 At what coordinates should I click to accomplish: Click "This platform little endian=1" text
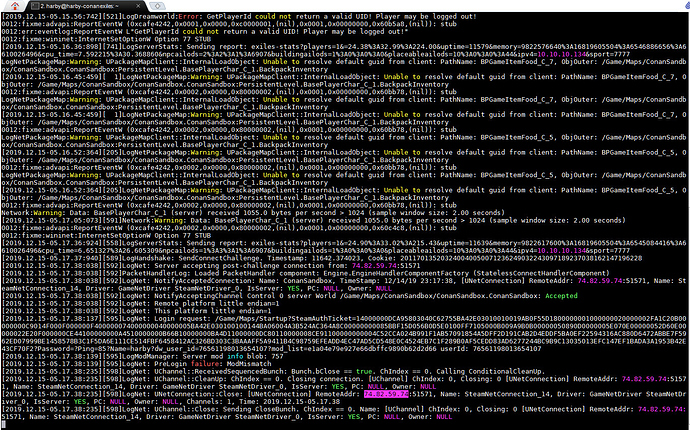(213, 311)
